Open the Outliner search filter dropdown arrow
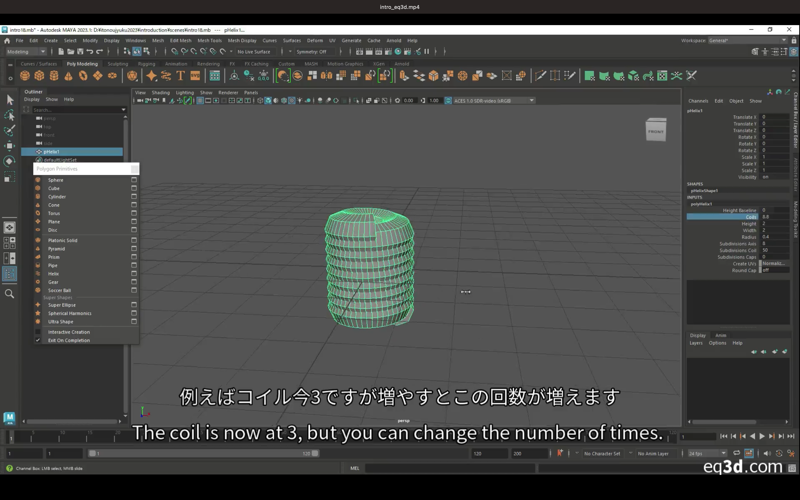The width and height of the screenshot is (800, 500). click(x=123, y=110)
